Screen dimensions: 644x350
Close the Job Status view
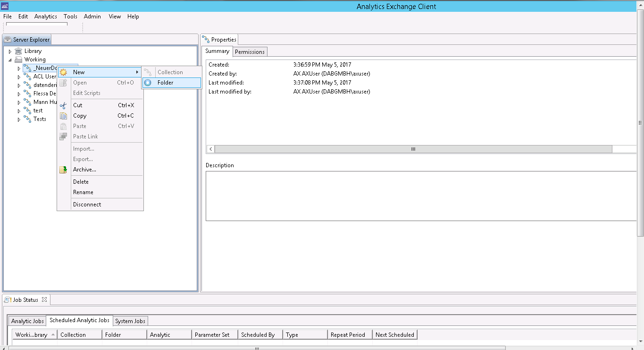coord(44,299)
